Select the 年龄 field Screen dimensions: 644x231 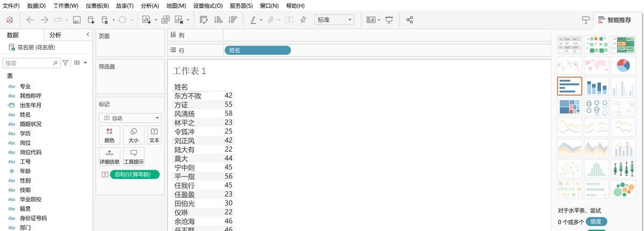(25, 171)
